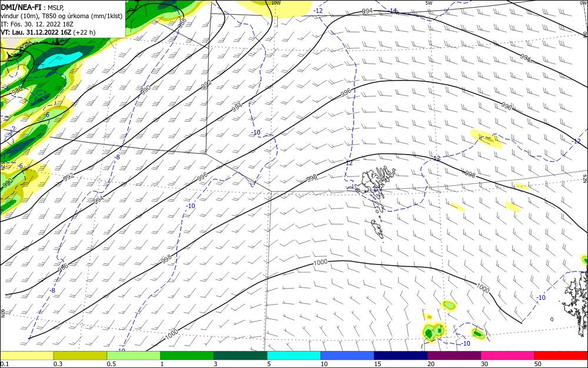Viewport: 588px width, 368px height.
Task: Click the legend value "0.5"
Action: pos(111,364)
